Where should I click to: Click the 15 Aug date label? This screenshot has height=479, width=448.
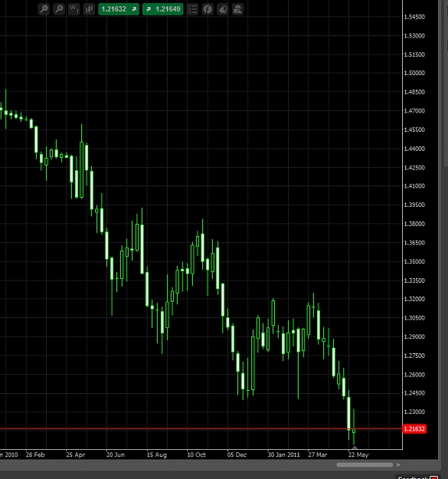pyautogui.click(x=156, y=454)
